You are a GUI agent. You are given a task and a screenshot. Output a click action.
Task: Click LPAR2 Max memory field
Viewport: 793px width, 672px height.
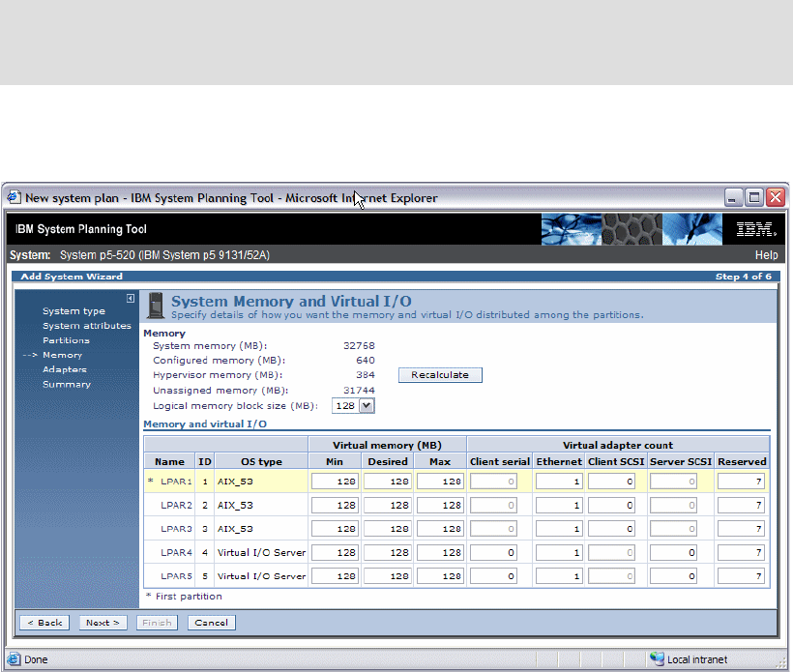440,505
